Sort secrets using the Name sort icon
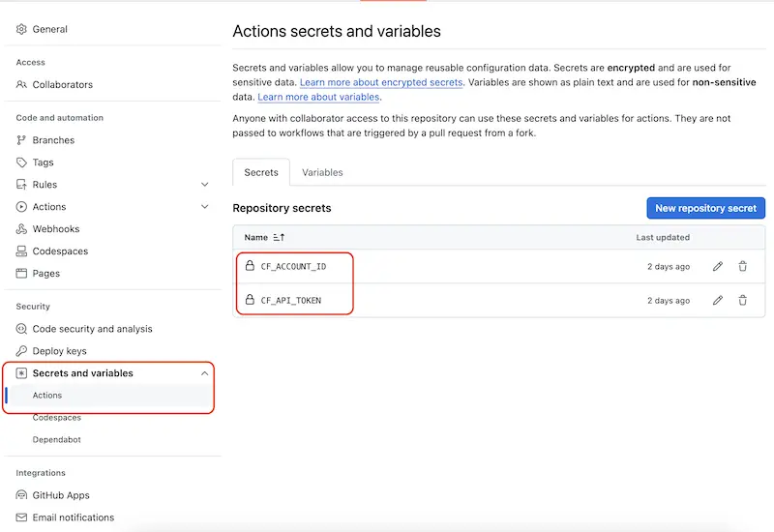The image size is (774, 532). (x=279, y=237)
